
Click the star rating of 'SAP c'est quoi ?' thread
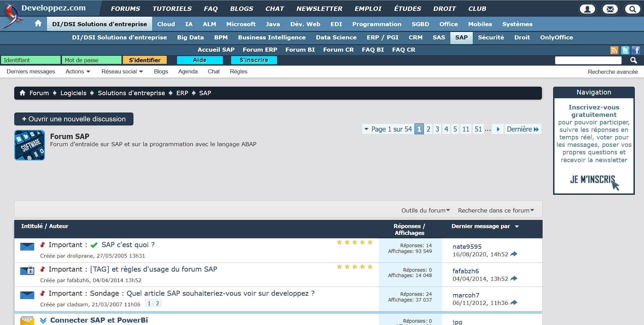point(355,242)
